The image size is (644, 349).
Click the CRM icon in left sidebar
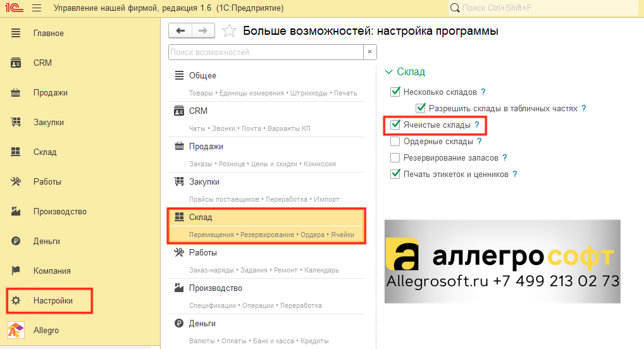[16, 63]
